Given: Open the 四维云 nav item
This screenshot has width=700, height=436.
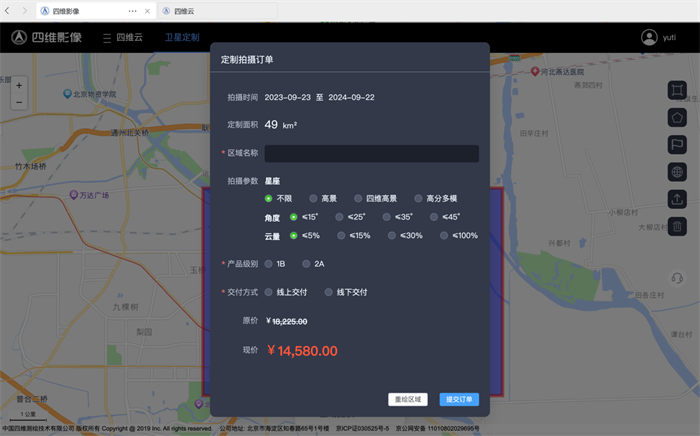Looking at the screenshot, I should pyautogui.click(x=129, y=37).
